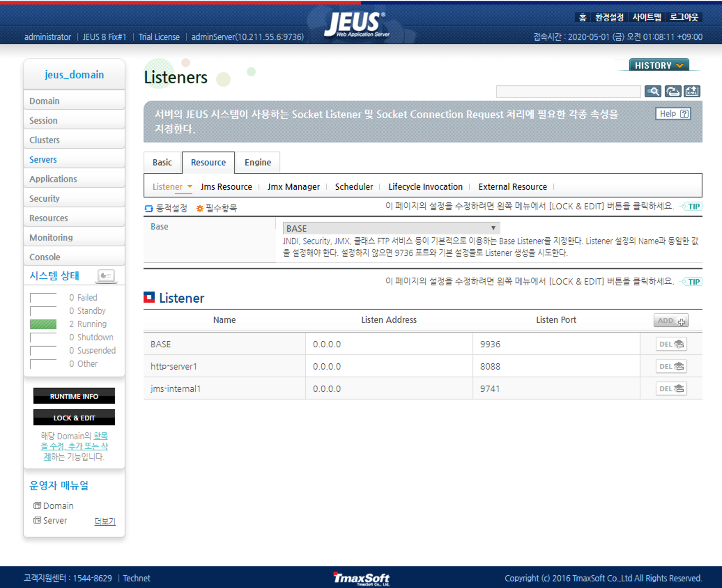
Task: Expand the HISTORY dropdown
Action: coord(659,65)
